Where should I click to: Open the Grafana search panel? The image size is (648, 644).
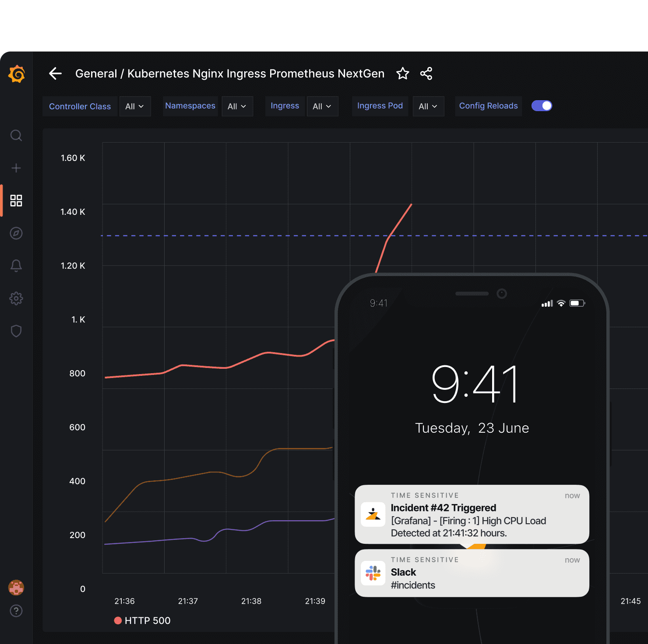coord(16,136)
